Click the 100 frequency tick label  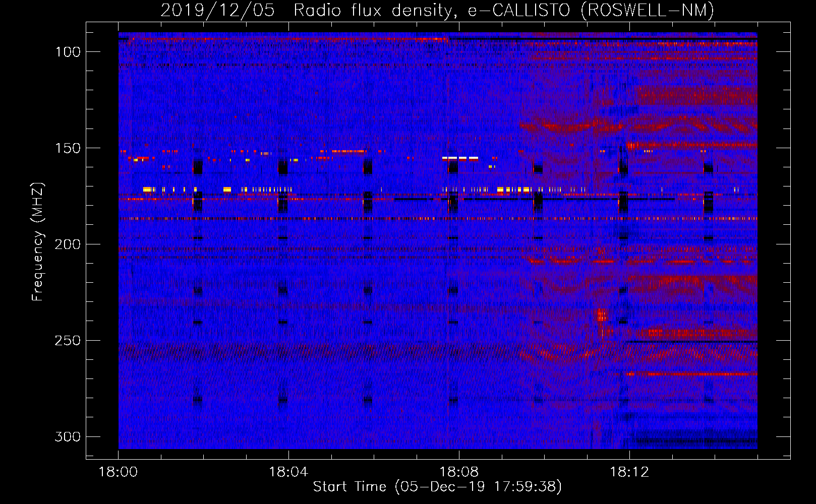pos(68,52)
